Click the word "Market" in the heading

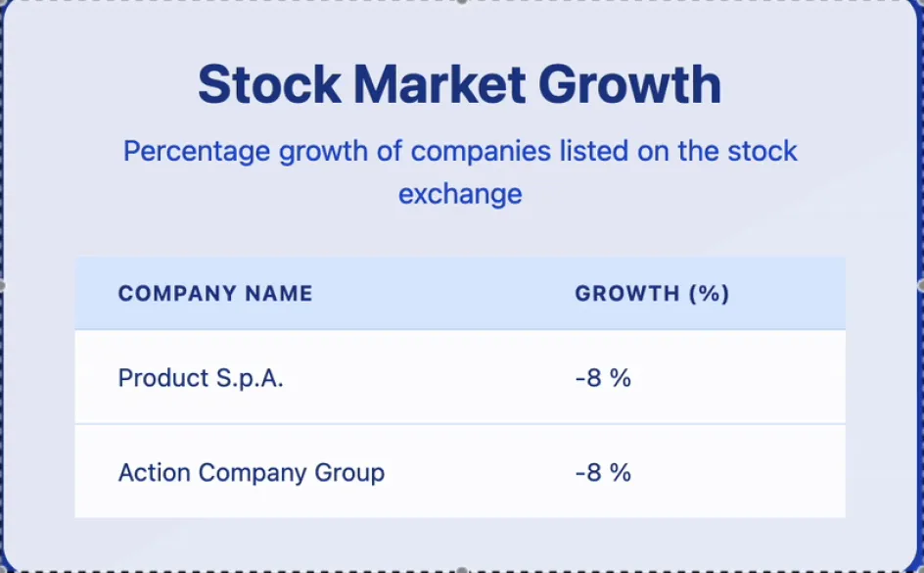tap(439, 85)
